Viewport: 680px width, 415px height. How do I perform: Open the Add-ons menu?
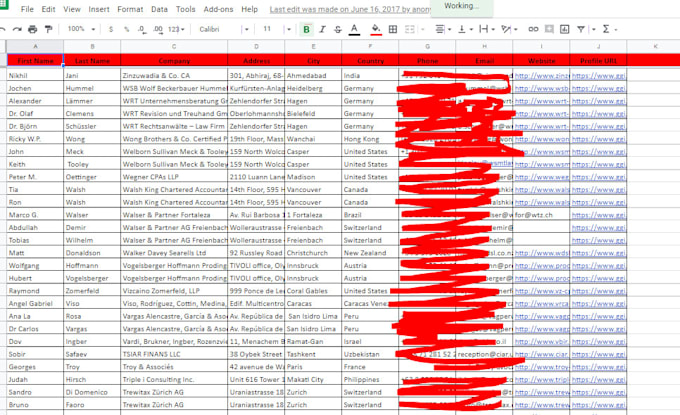pos(218,9)
